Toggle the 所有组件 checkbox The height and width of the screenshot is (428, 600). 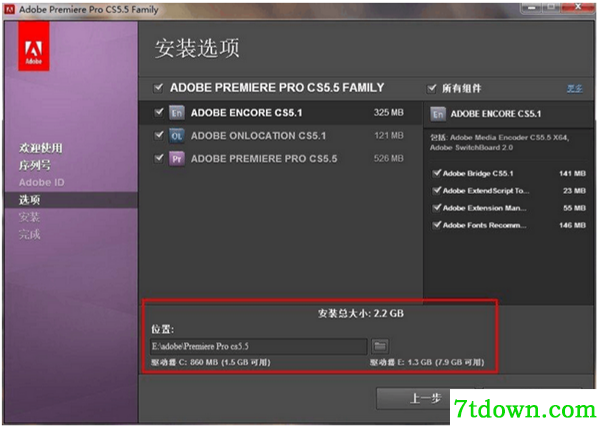click(x=431, y=89)
